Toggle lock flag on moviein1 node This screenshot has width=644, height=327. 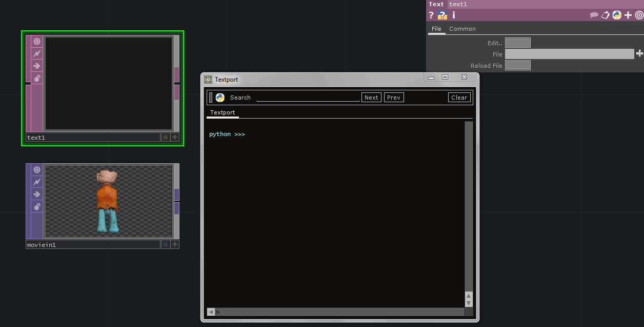(x=37, y=206)
